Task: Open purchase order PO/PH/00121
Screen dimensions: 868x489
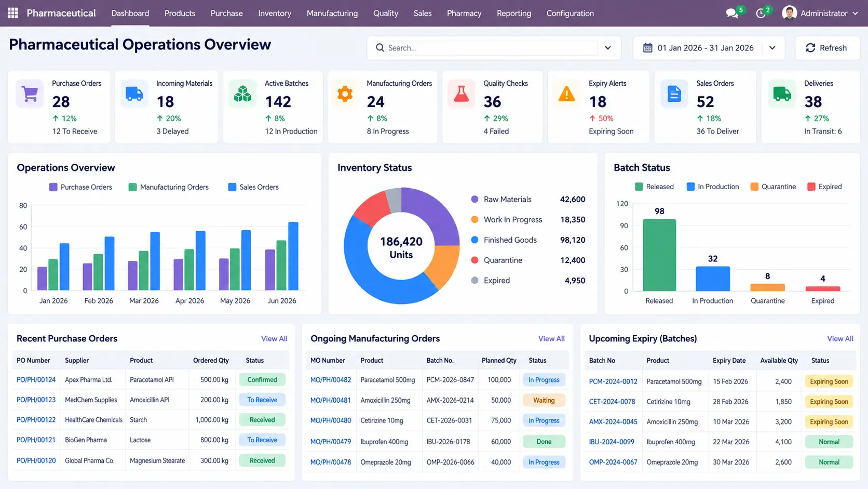Action: pyautogui.click(x=36, y=440)
